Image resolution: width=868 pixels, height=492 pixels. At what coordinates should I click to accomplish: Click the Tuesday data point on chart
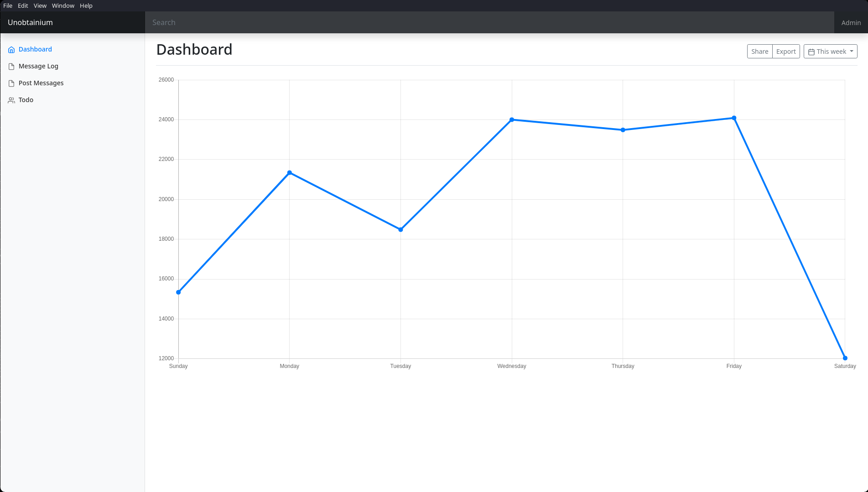pyautogui.click(x=400, y=229)
